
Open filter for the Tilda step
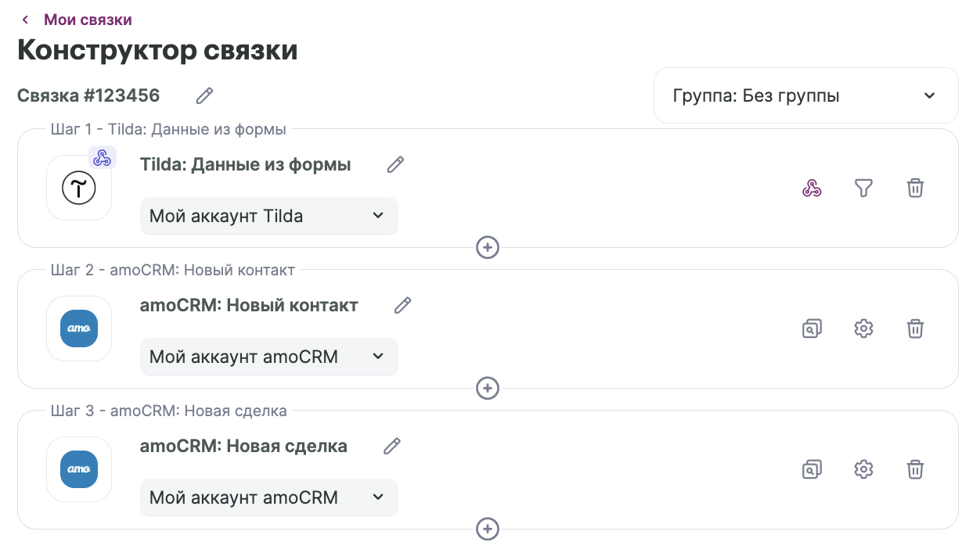[863, 188]
